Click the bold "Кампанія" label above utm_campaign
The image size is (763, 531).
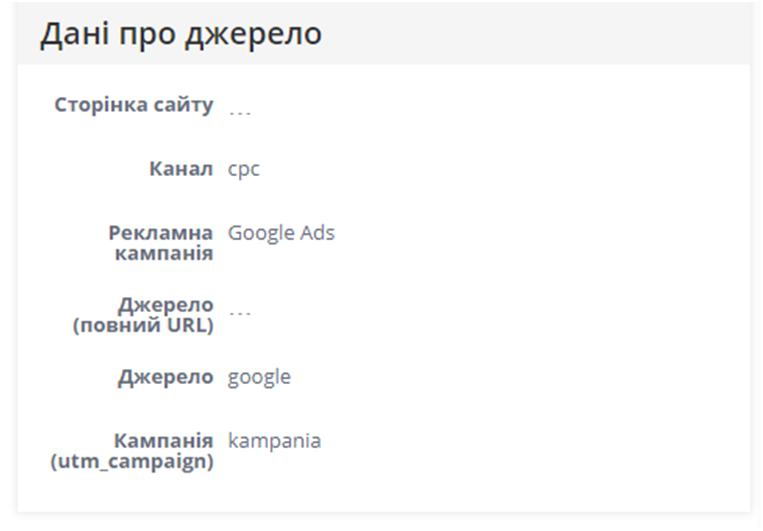coord(163,441)
